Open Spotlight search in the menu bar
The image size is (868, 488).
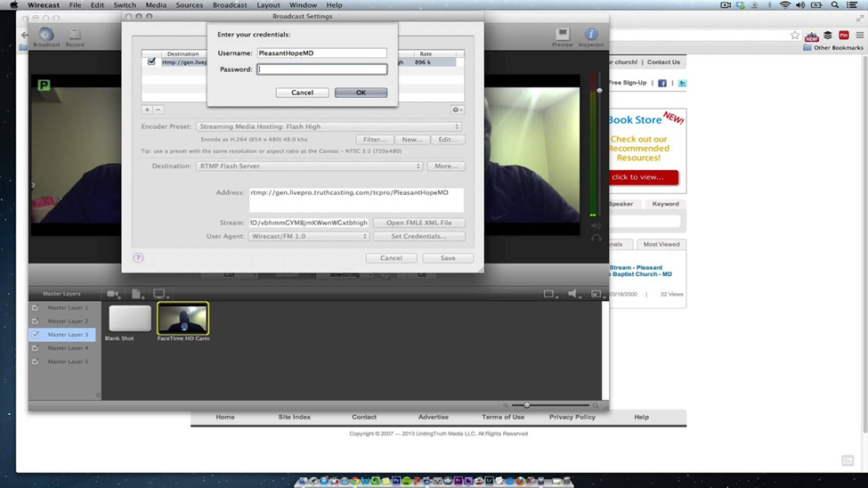[x=835, y=5]
